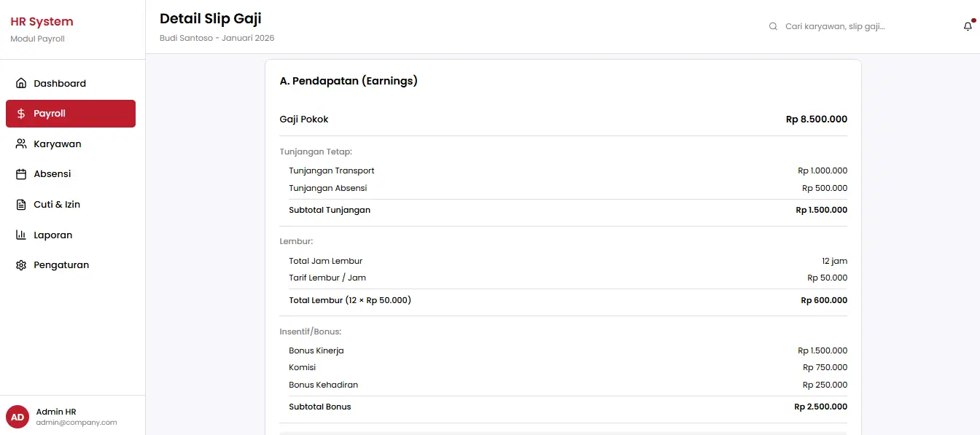Viewport: 980px width, 435px height.
Task: Click the Pengaturan gear icon
Action: [x=21, y=265]
